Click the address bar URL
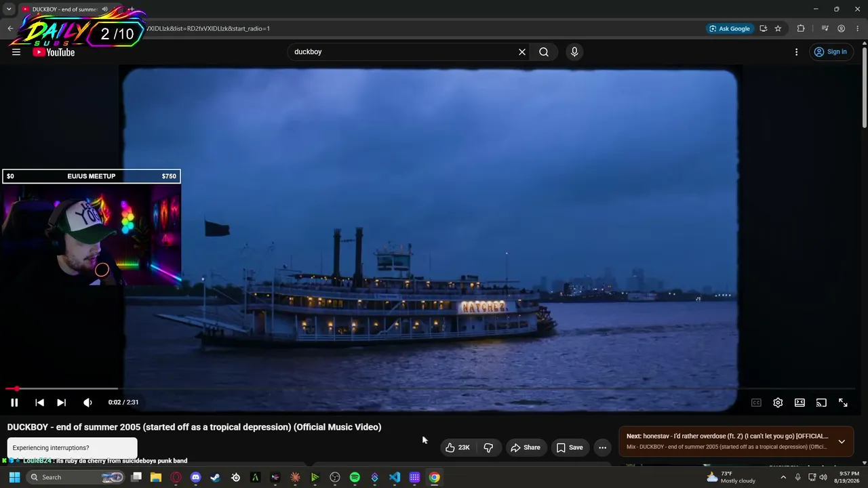The width and height of the screenshot is (868, 488). point(208,28)
